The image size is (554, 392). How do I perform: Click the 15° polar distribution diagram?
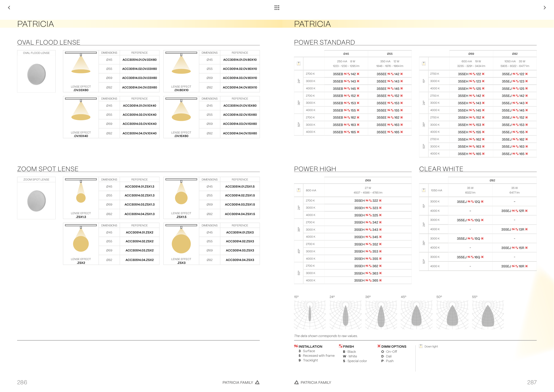click(310, 315)
